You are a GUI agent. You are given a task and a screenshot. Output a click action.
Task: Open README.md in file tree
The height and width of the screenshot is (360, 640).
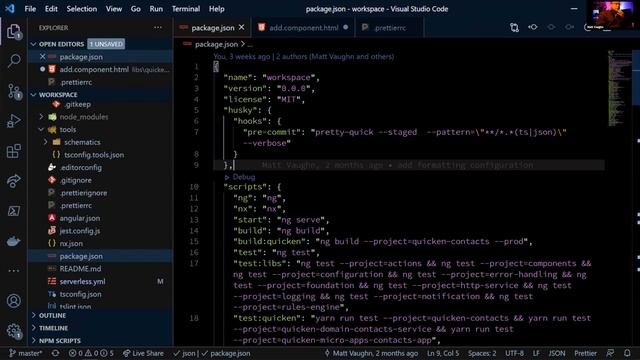point(80,269)
